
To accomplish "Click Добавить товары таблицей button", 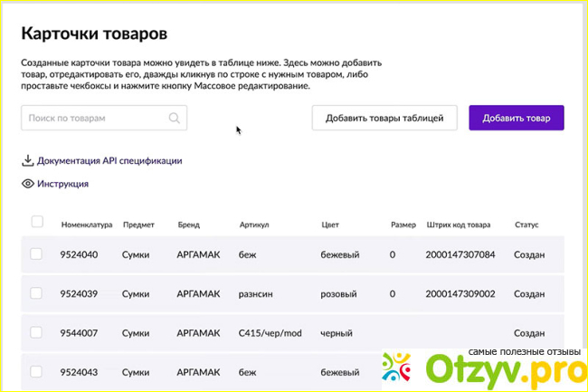I will [384, 119].
